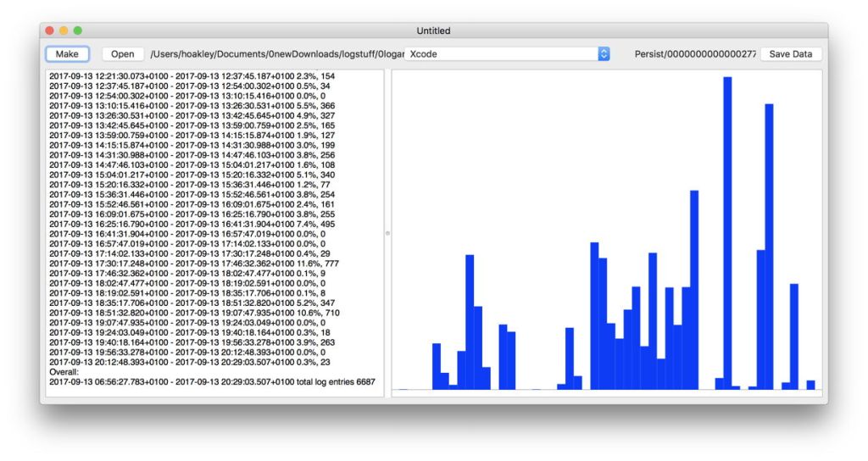Click the Make button
The height and width of the screenshot is (461, 868).
(x=67, y=54)
